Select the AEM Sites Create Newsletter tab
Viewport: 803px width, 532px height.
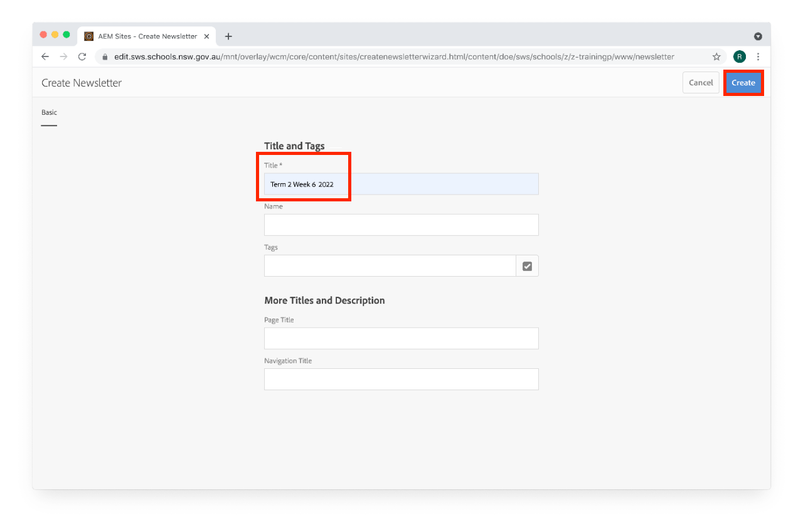147,36
